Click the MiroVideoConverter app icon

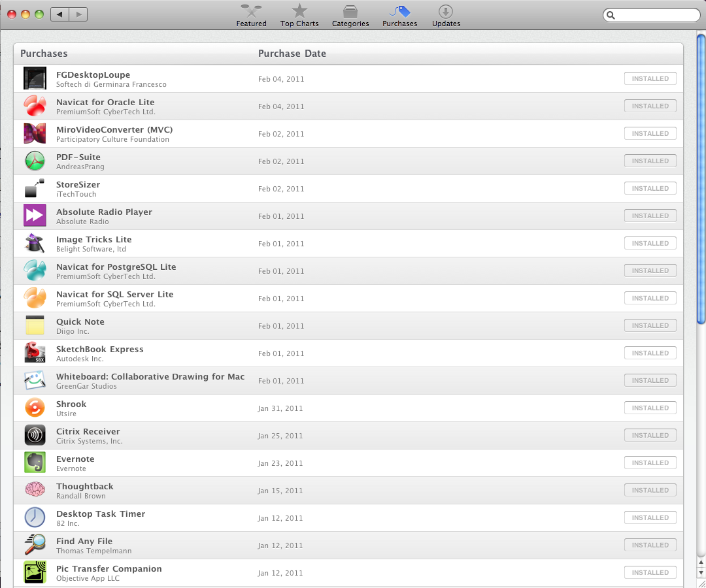pos(35,133)
